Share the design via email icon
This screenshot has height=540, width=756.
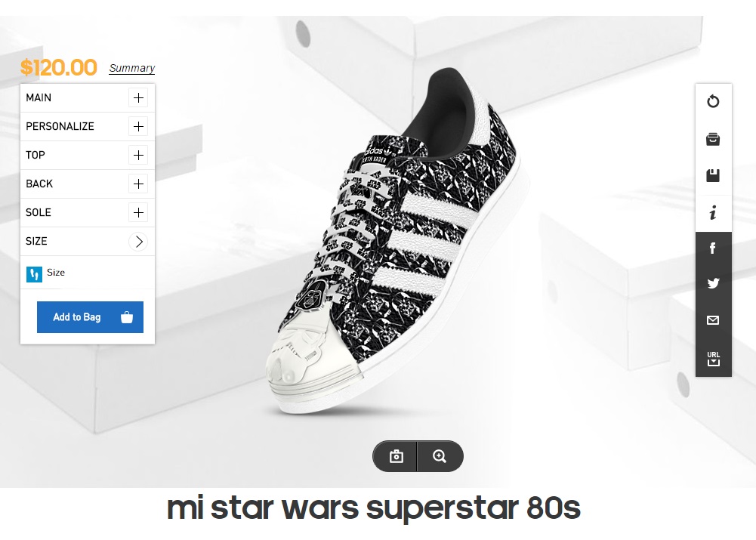tap(713, 320)
